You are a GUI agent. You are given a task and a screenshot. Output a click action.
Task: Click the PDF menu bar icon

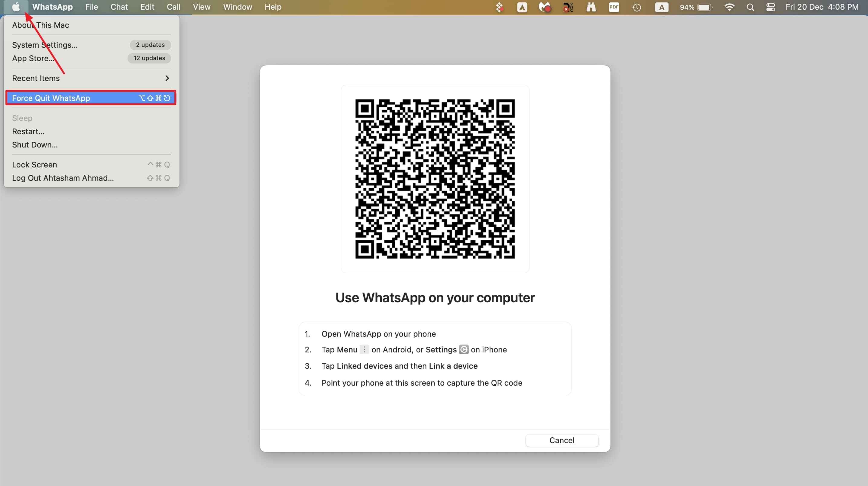pyautogui.click(x=614, y=7)
